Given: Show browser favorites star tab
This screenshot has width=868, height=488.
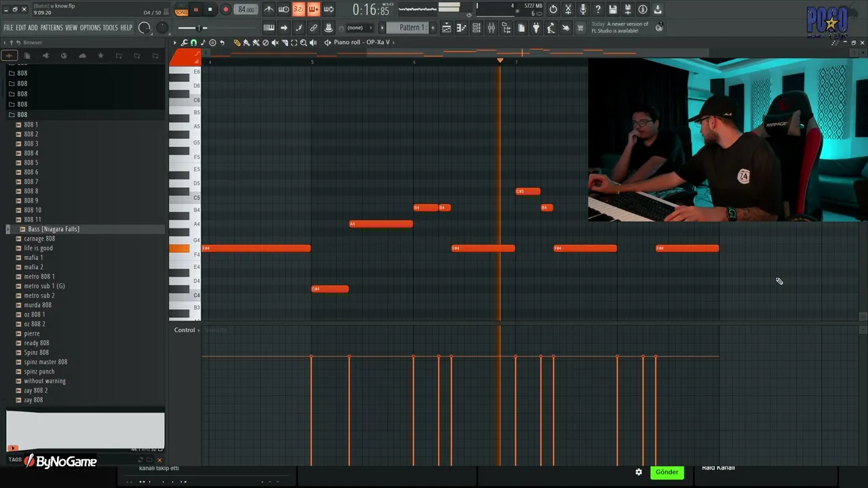Looking at the screenshot, I should pyautogui.click(x=100, y=56).
